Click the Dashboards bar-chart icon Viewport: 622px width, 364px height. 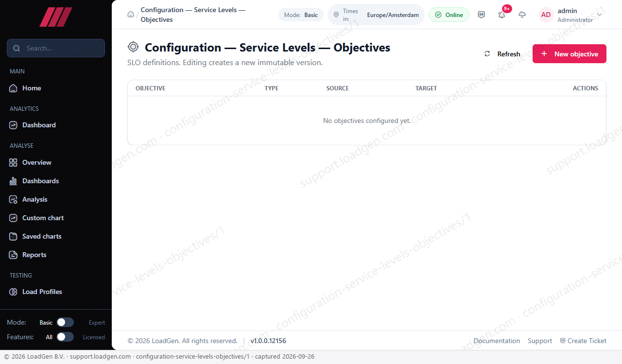tap(13, 181)
